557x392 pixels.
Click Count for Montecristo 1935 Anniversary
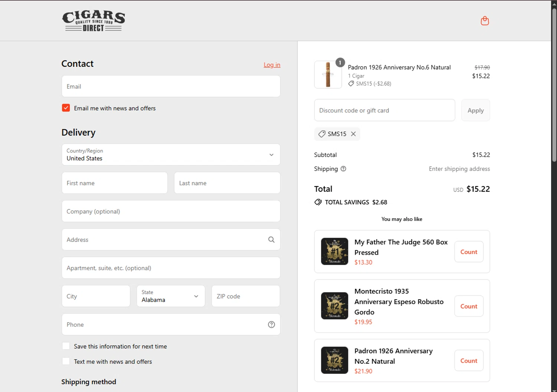[469, 306]
